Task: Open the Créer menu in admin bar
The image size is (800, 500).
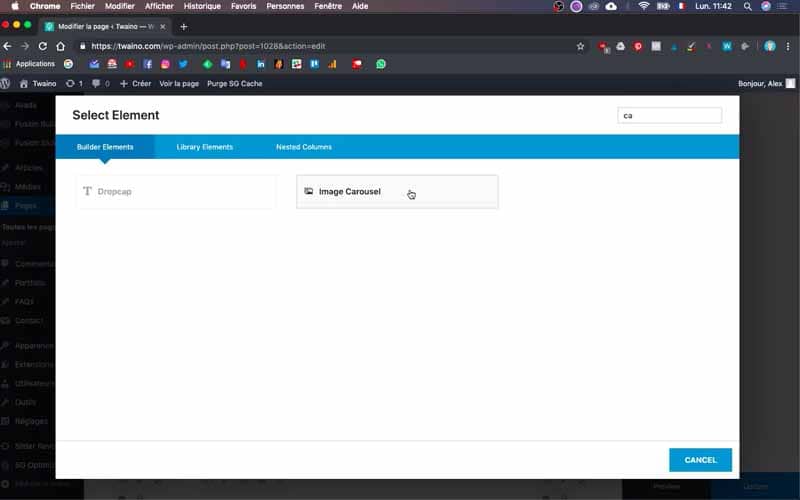Action: coord(135,84)
